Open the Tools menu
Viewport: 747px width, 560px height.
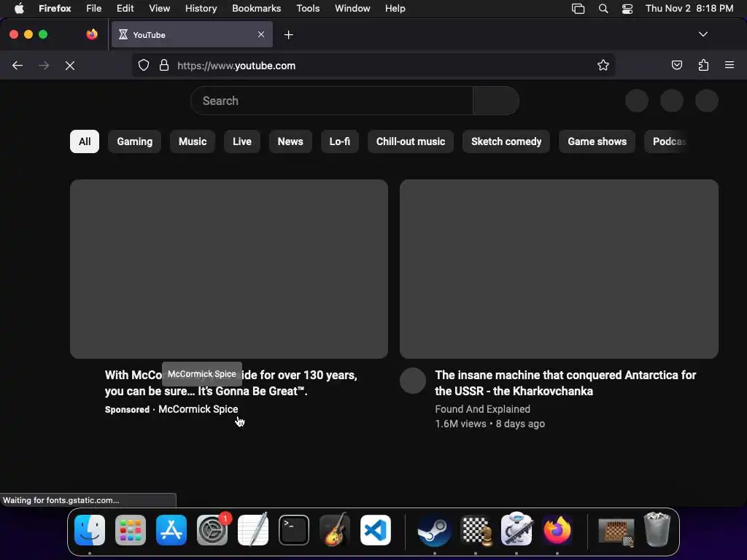point(308,9)
